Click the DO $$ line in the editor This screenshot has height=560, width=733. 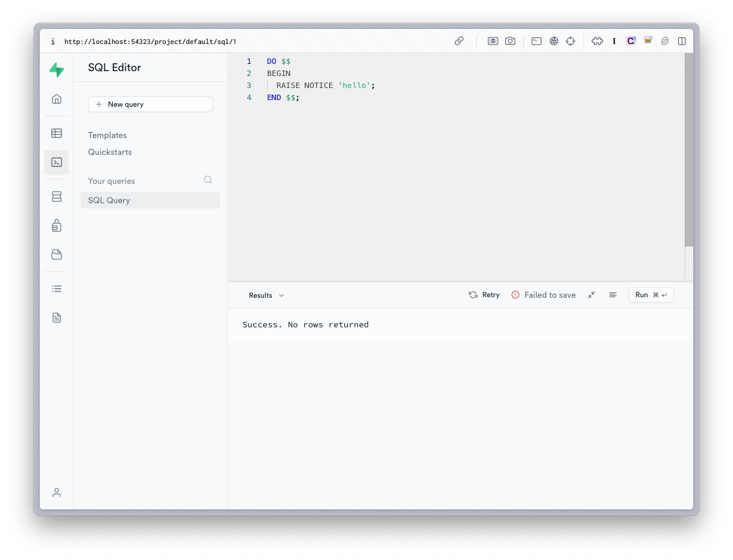click(x=279, y=61)
